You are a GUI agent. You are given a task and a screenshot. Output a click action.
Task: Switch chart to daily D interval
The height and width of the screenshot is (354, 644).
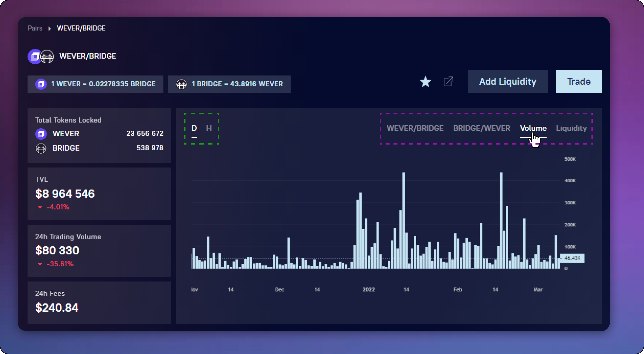(x=194, y=128)
